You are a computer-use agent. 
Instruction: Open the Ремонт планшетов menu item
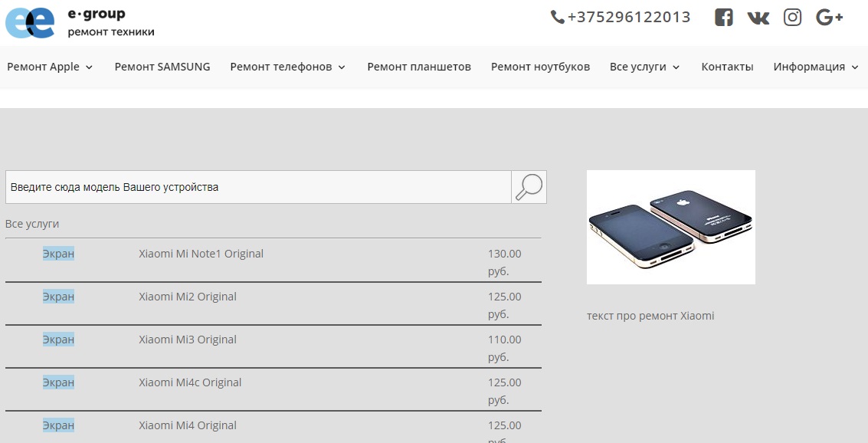tap(419, 67)
